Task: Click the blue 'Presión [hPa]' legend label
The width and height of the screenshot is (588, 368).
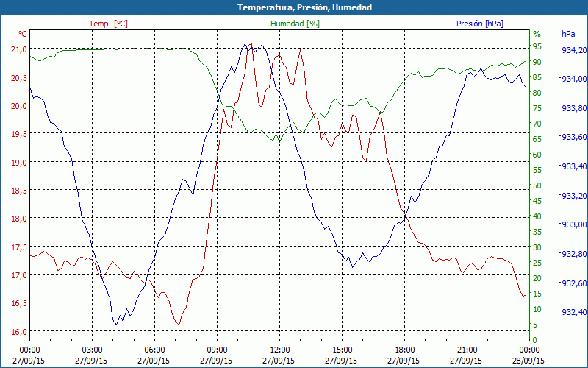Action: pyautogui.click(x=480, y=24)
